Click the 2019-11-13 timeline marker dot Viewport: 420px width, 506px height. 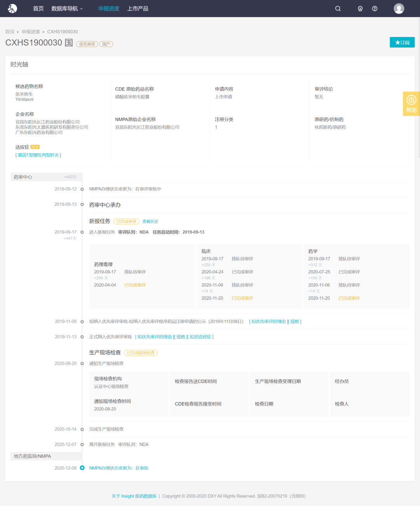tap(82, 337)
